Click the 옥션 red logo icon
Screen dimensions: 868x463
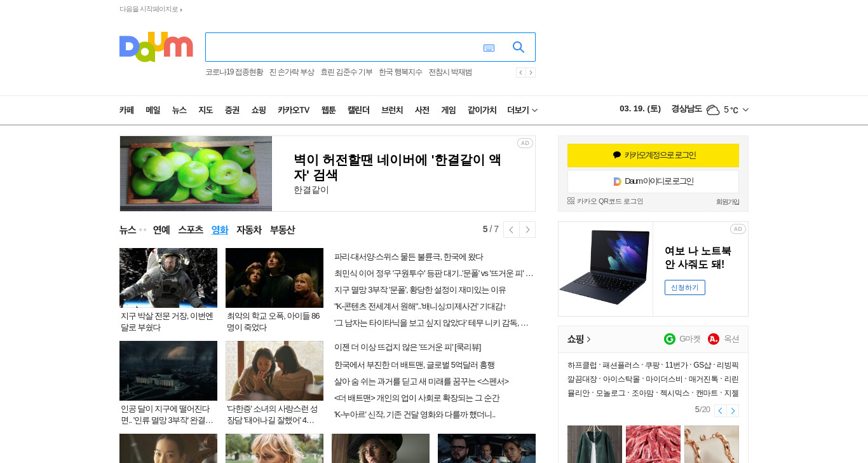(714, 339)
